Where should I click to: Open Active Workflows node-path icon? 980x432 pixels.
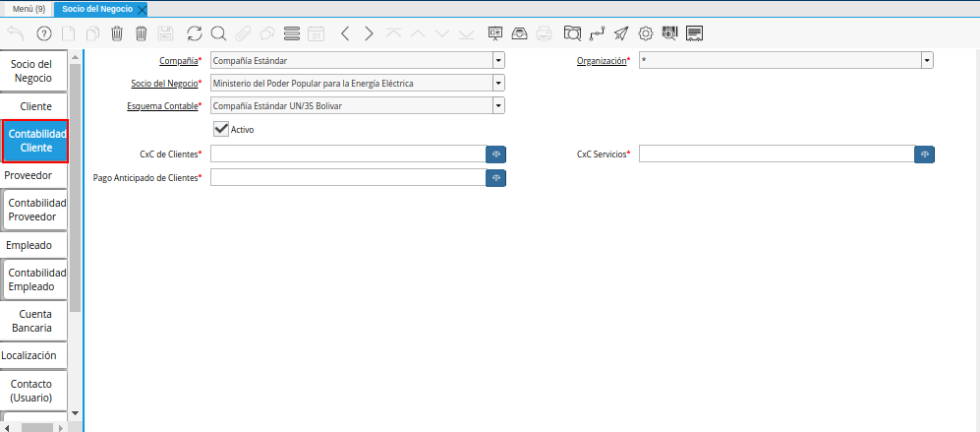[x=597, y=33]
